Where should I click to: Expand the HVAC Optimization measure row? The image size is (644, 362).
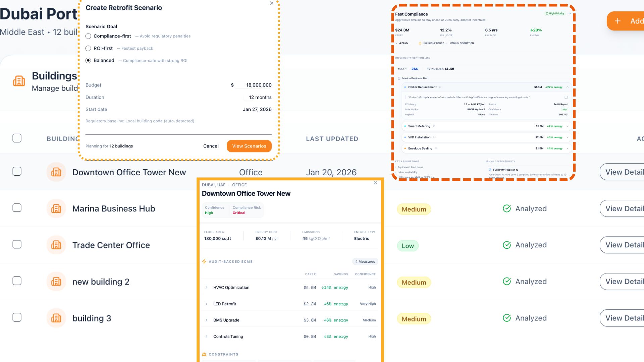(x=206, y=288)
